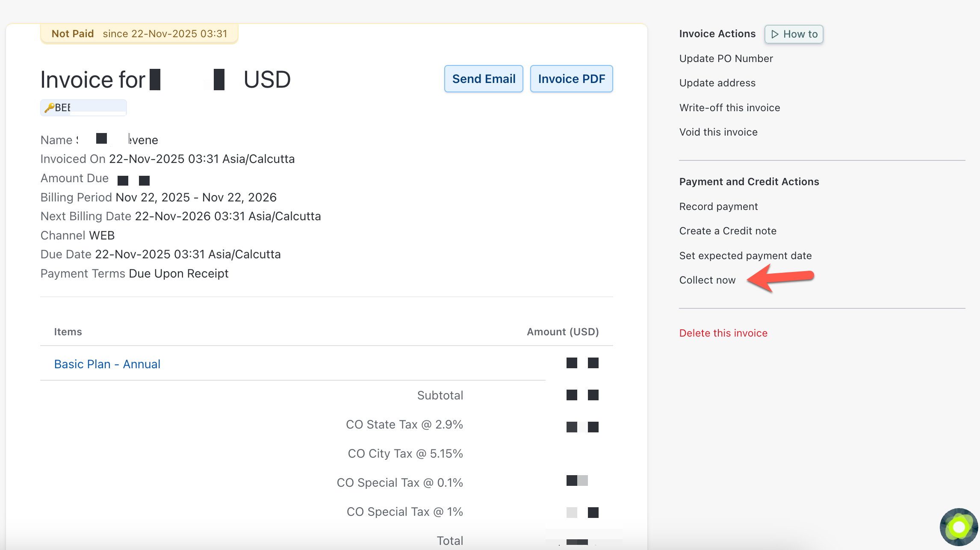Click the key icon on the ID tag

[49, 108]
